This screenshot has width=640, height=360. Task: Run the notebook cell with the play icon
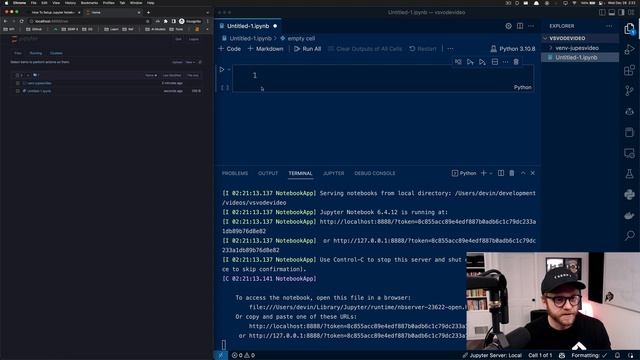(x=222, y=69)
